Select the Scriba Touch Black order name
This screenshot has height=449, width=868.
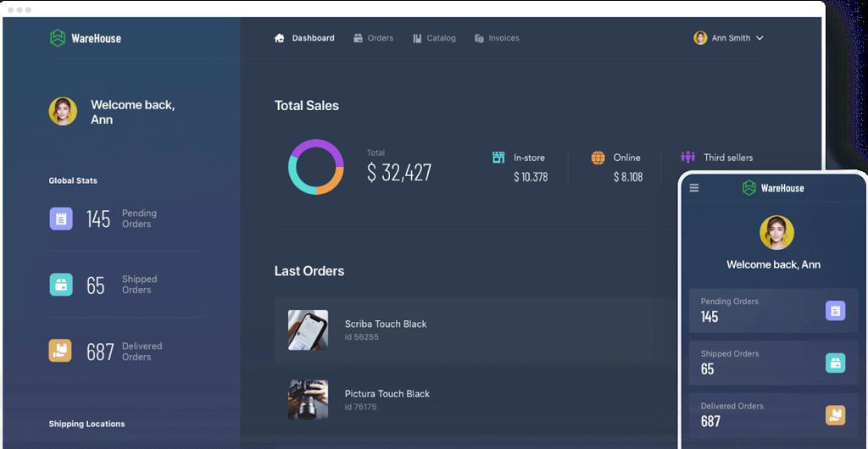pyautogui.click(x=386, y=324)
